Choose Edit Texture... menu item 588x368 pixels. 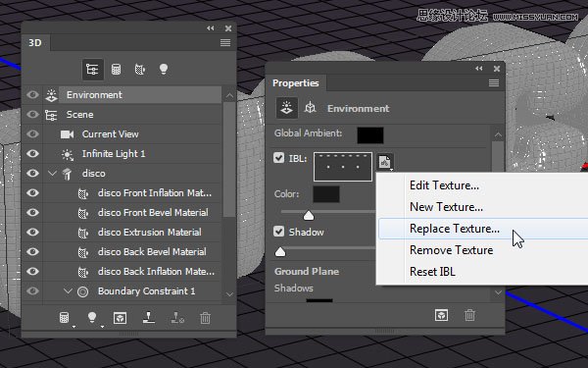pyautogui.click(x=444, y=185)
